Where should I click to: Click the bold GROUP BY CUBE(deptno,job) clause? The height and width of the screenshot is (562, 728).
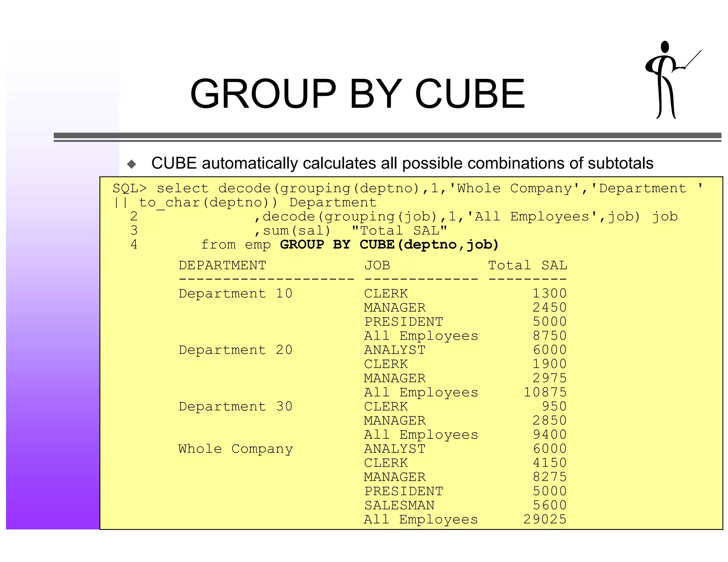pyautogui.click(x=390, y=244)
